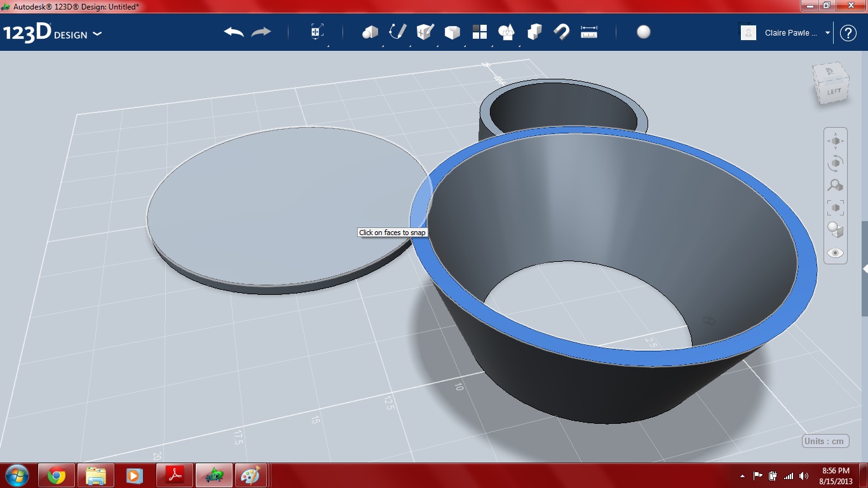Open the Action Center flag icon

tap(757, 476)
